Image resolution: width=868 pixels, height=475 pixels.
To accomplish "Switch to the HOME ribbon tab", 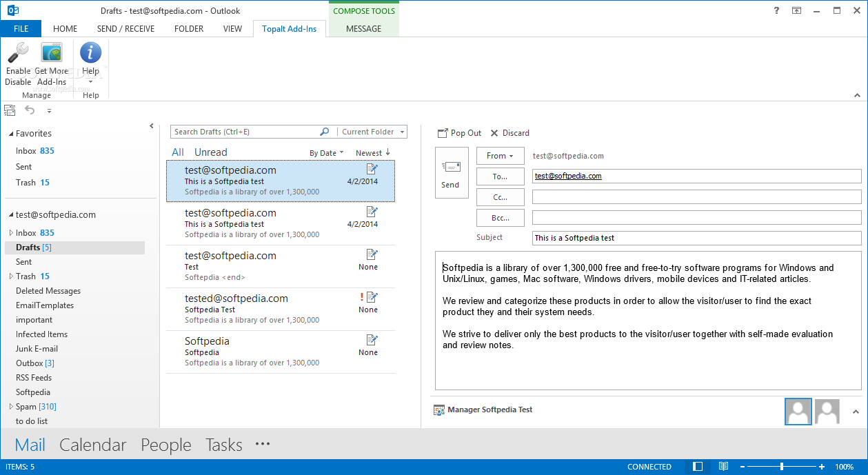I will tap(65, 29).
